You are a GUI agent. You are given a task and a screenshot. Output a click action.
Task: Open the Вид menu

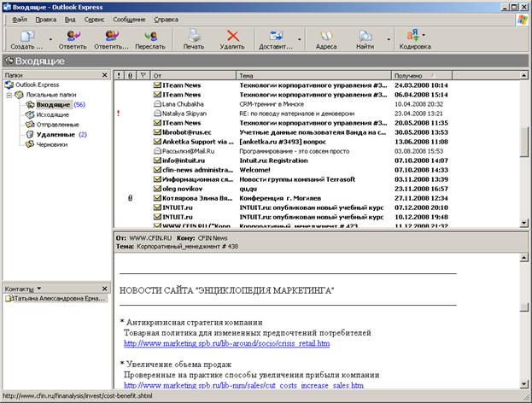tap(70, 20)
